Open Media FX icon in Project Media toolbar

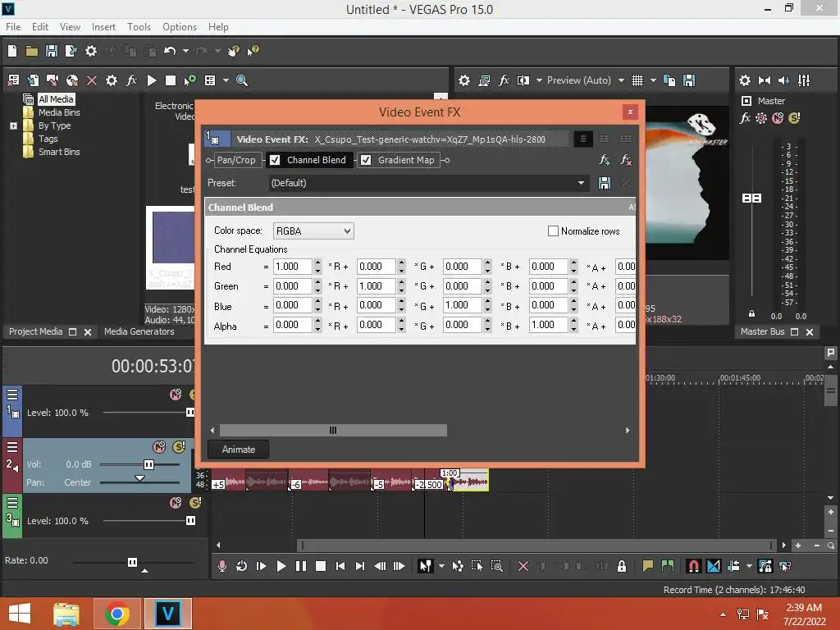tap(131, 80)
